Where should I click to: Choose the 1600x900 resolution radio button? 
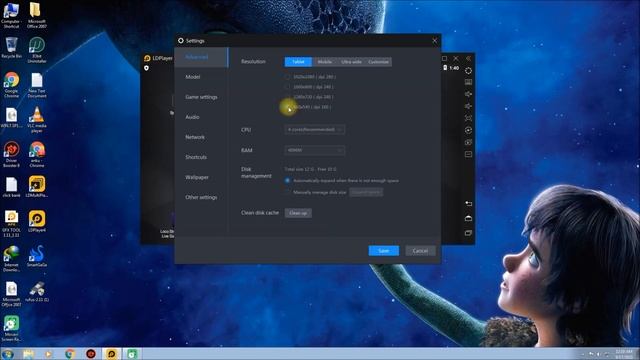pyautogui.click(x=287, y=87)
